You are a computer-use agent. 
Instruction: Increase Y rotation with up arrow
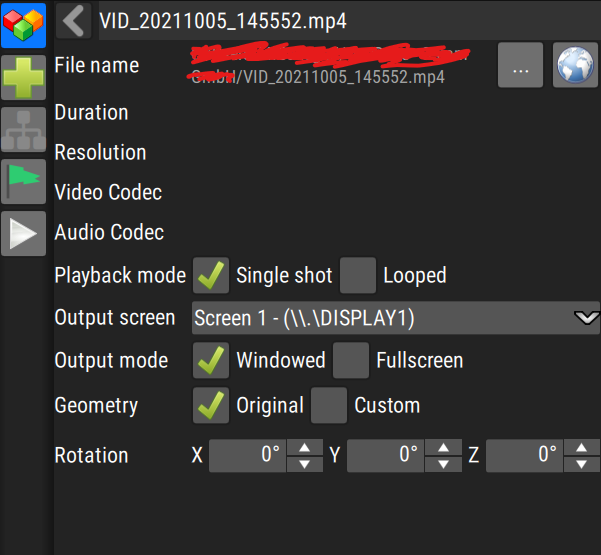(x=443, y=447)
